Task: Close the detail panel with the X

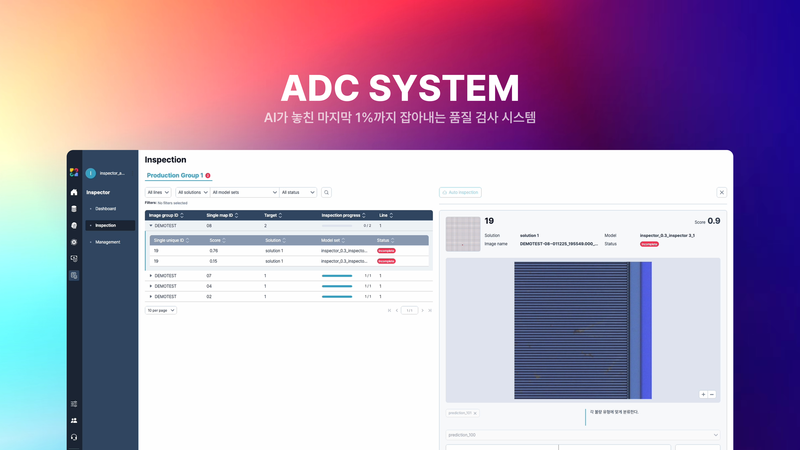Action: coord(721,192)
